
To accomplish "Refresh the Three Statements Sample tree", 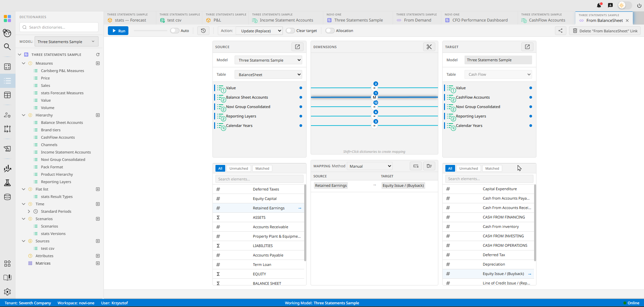I will [x=98, y=55].
